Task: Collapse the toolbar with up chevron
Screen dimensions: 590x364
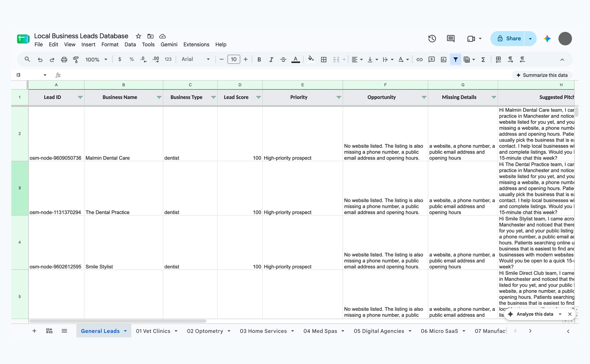Action: point(562,59)
